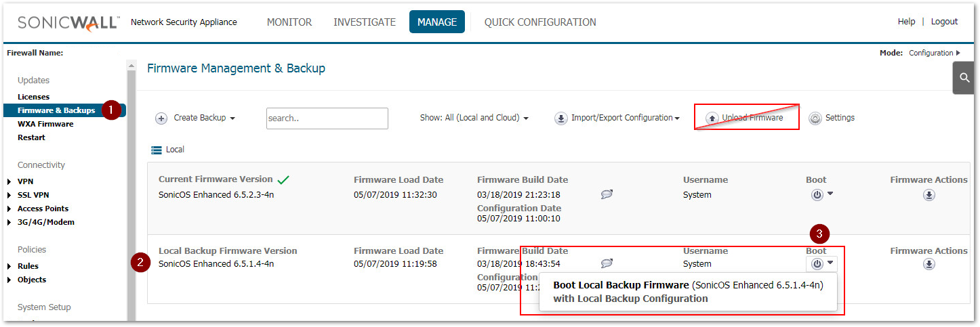
Task: Open Licenses in sidebar
Action: point(33,97)
